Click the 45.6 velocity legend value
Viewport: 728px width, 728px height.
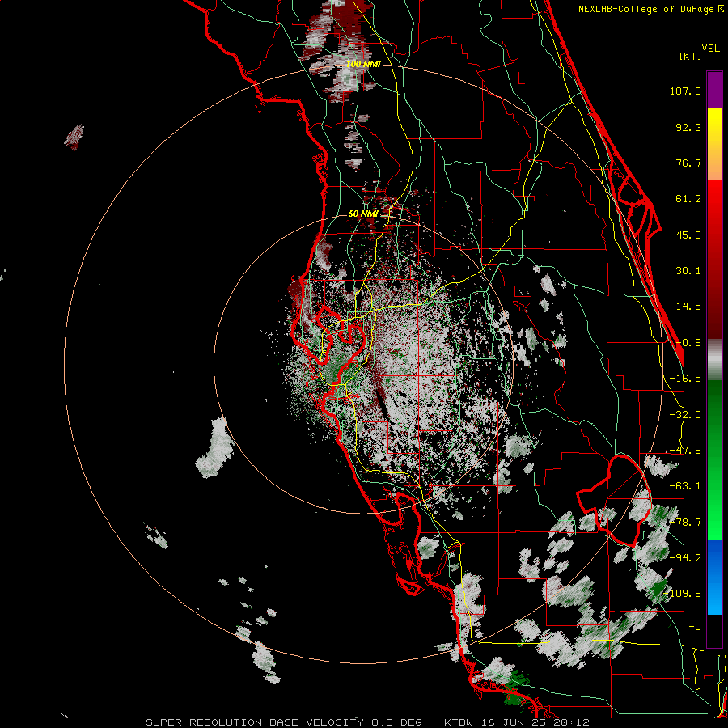688,235
